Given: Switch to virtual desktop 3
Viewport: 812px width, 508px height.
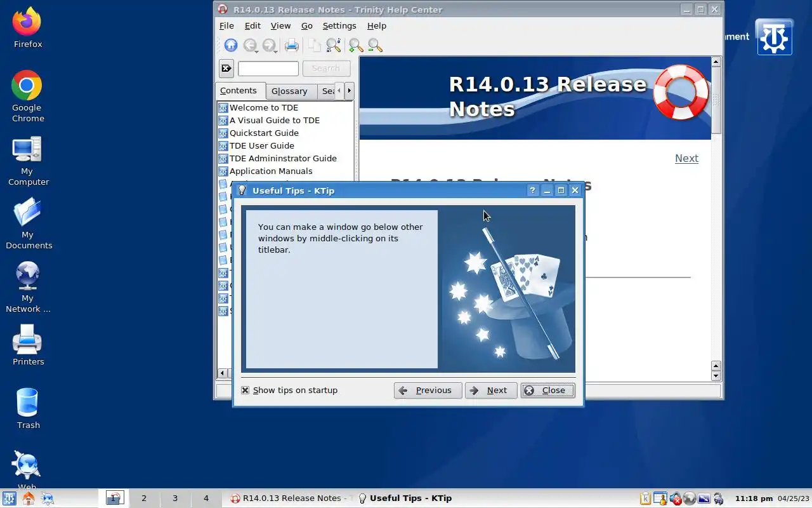Looking at the screenshot, I should (175, 498).
